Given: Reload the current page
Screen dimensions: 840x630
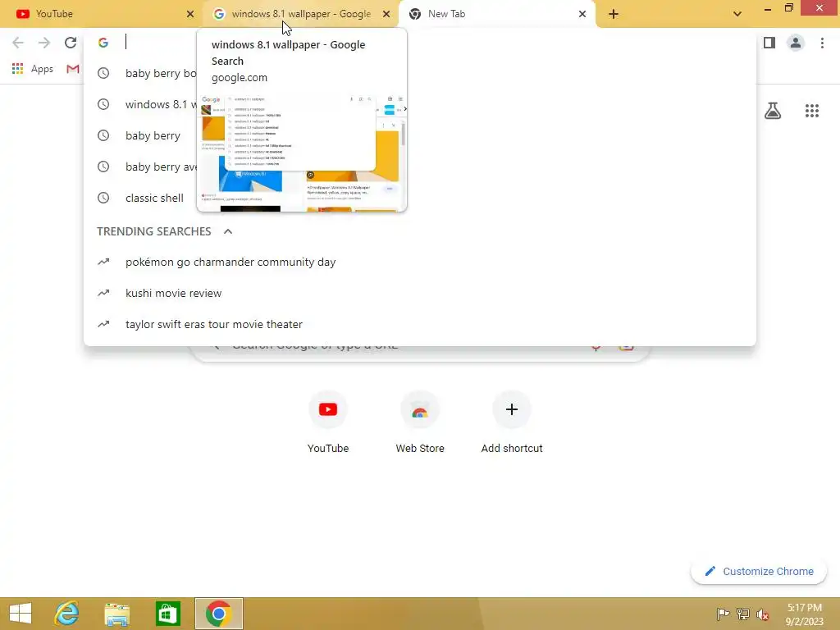Looking at the screenshot, I should [71, 43].
